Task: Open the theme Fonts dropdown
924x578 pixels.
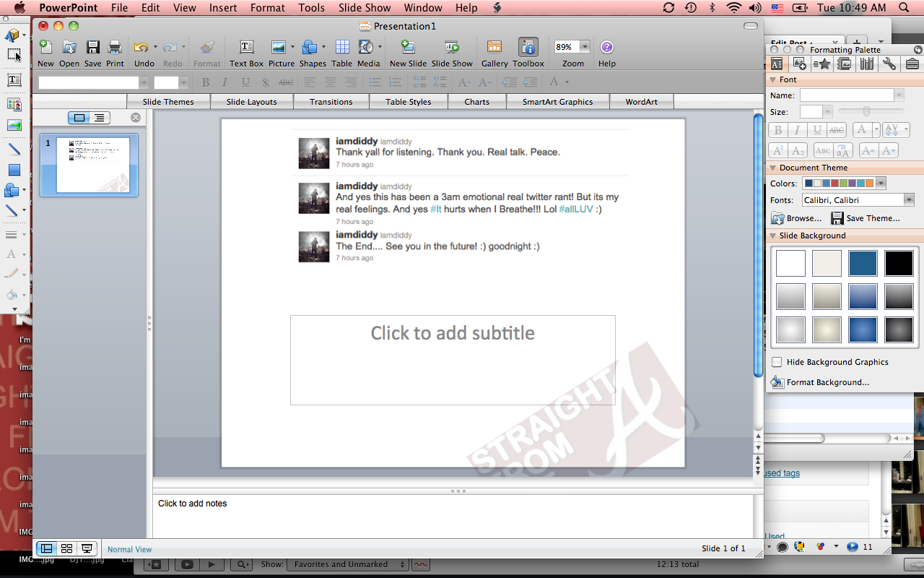Action: click(908, 200)
